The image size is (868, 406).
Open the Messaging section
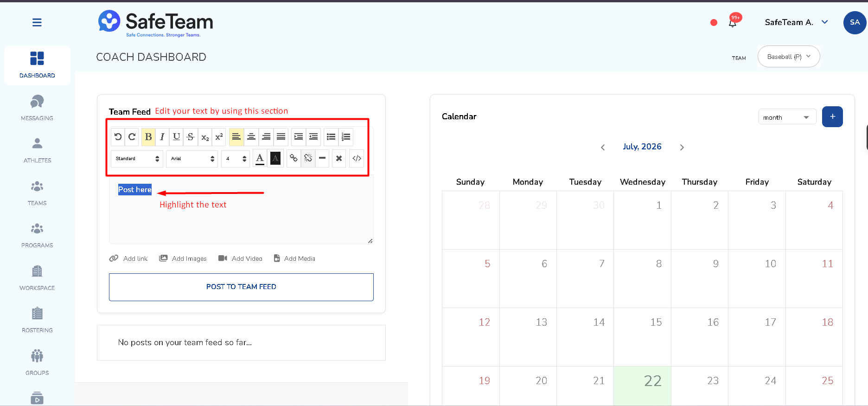[37, 108]
